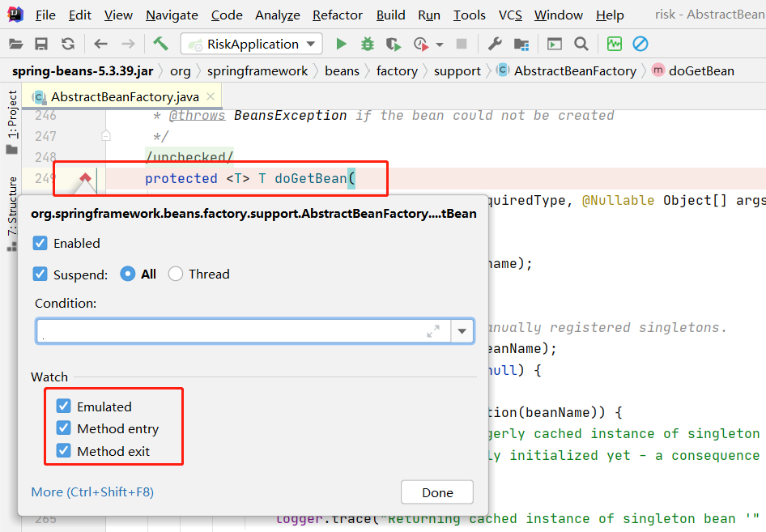
Task: Open RiskApplication run configuration dropdown
Action: point(252,44)
